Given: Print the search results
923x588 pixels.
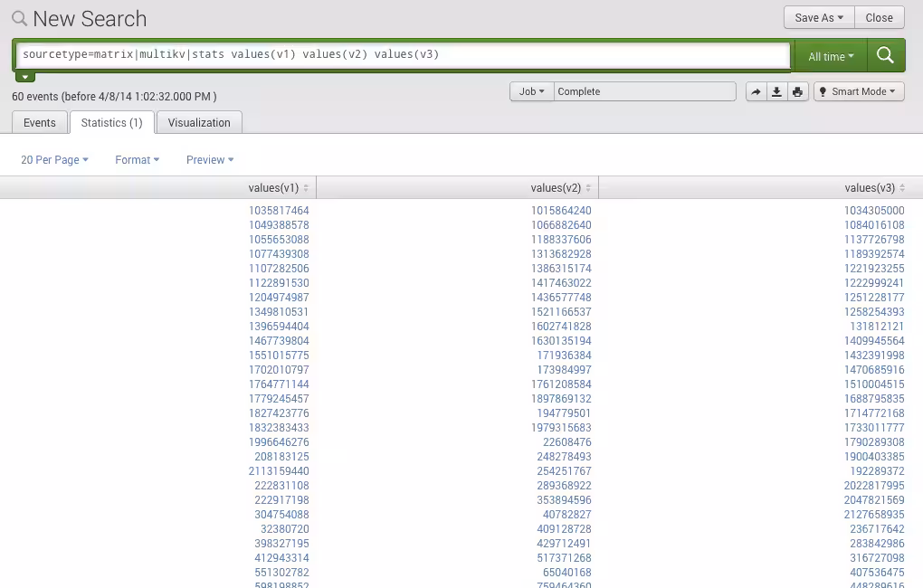Looking at the screenshot, I should tap(799, 91).
